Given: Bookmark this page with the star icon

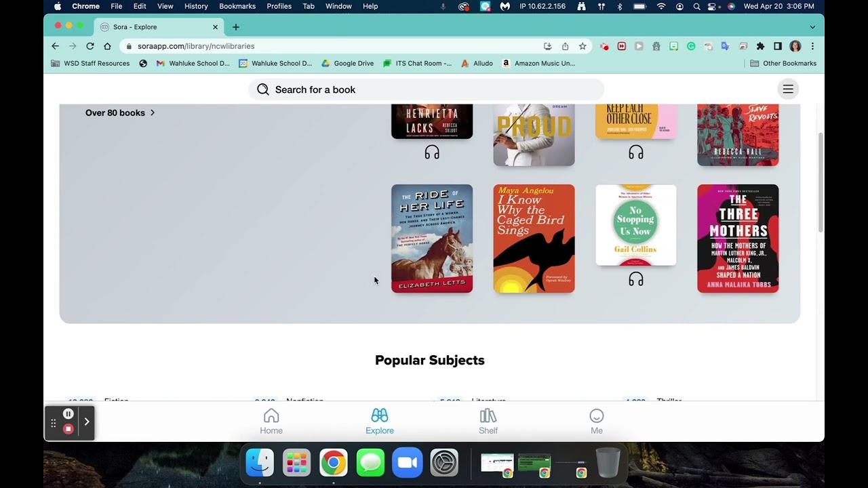Looking at the screenshot, I should [x=583, y=46].
